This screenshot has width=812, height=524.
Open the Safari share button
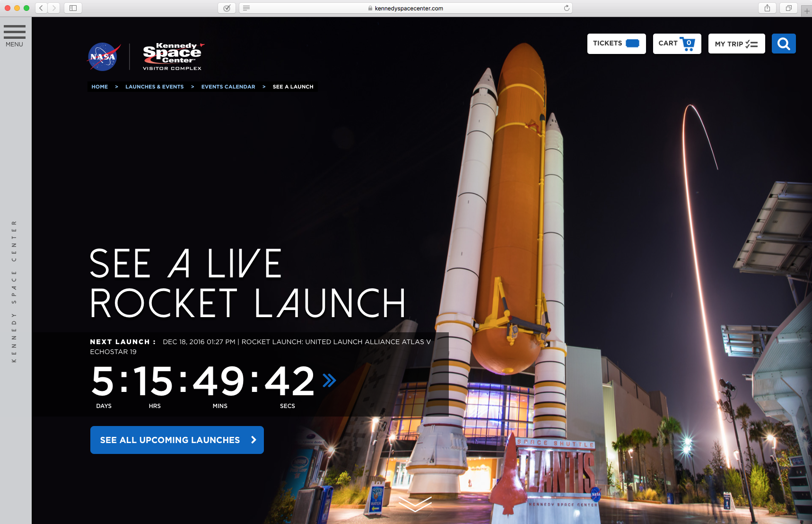coord(767,8)
